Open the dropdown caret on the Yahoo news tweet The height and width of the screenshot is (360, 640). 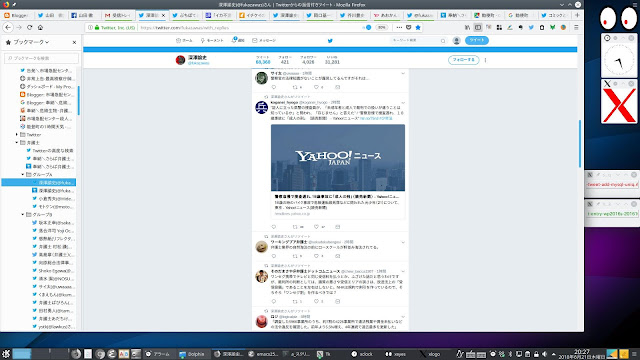(403, 103)
